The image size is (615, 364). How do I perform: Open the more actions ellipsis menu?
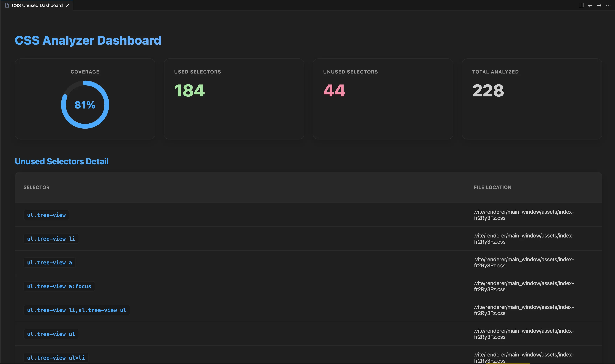(x=608, y=5)
